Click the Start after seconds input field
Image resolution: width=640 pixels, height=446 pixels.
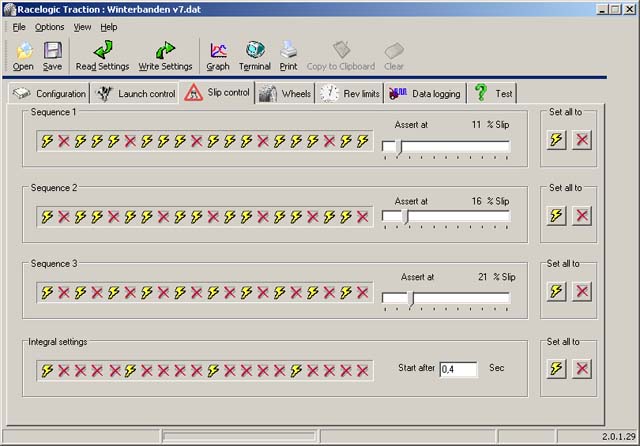tap(458, 369)
